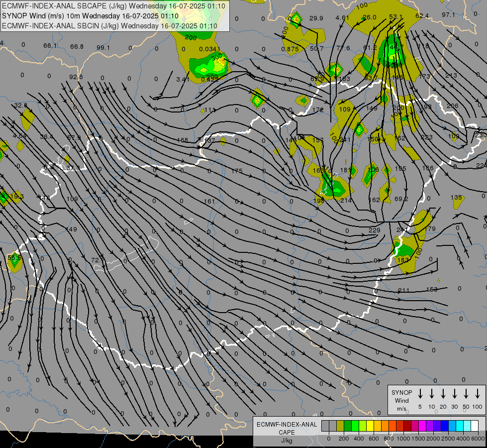Click the map value '19.3'
Screen dimensions: 487x448
[x=17, y=197]
